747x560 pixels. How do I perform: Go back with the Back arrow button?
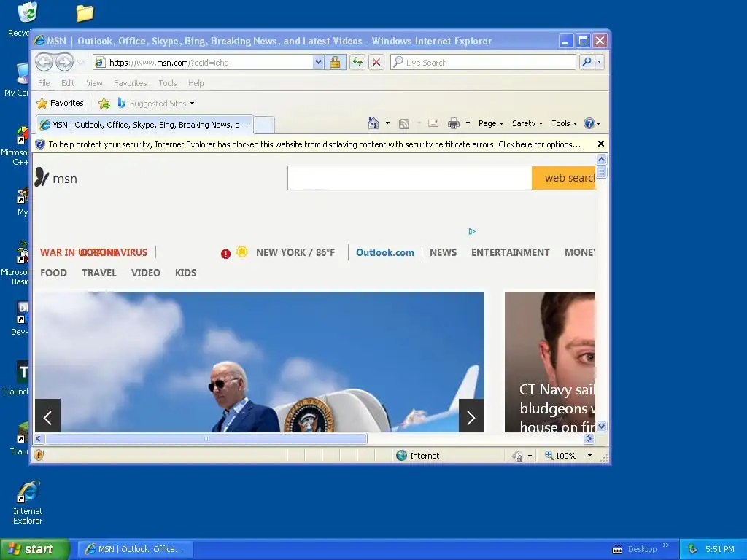pos(44,62)
